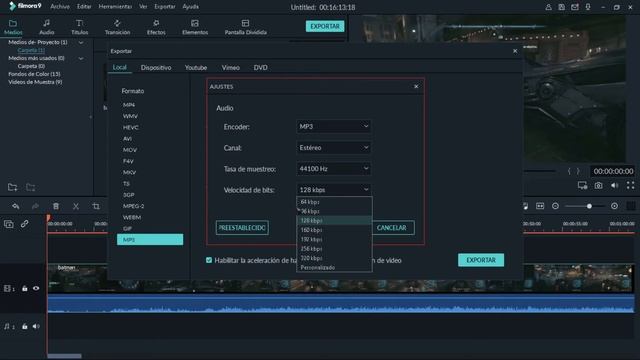Viewport: 640px width, 360px height.
Task: Click the add track icon above the tracks
Action: [9, 224]
